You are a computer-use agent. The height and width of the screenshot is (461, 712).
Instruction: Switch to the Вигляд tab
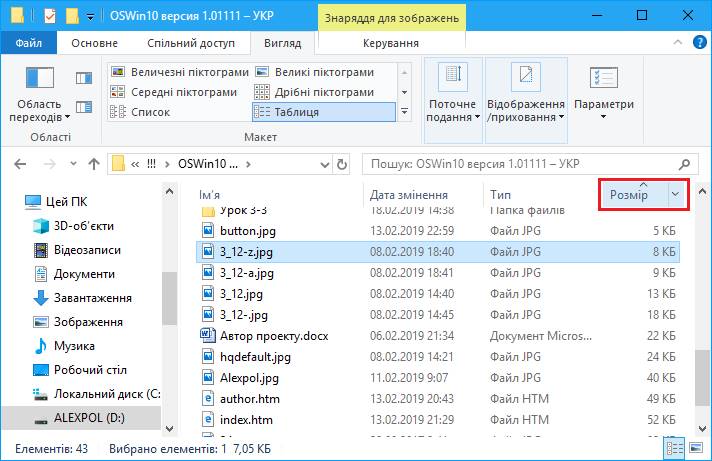(x=282, y=43)
